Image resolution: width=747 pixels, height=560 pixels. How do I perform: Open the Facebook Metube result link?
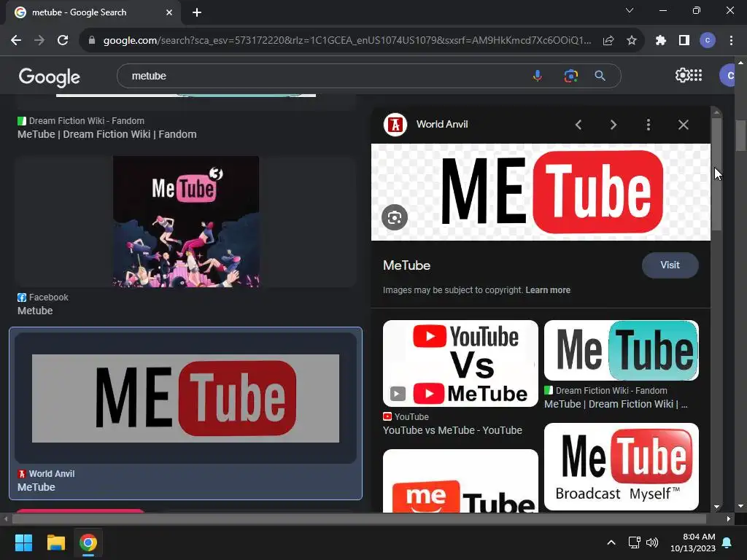tap(35, 311)
